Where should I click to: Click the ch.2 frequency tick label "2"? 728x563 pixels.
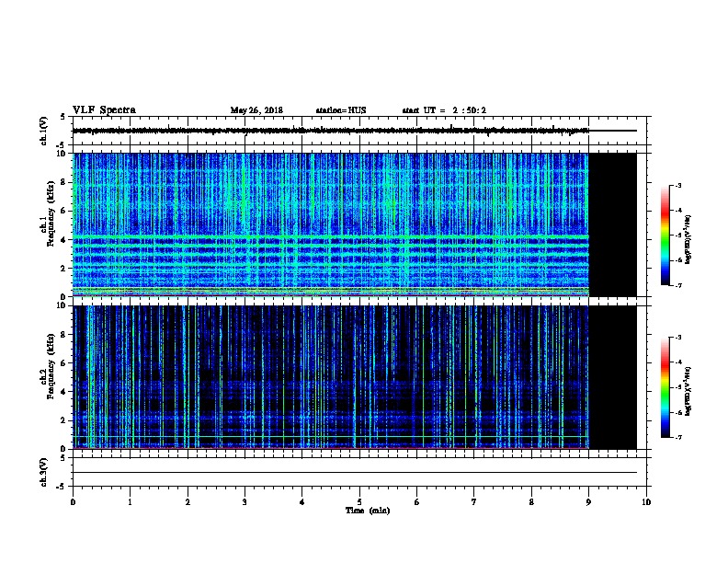pos(65,420)
